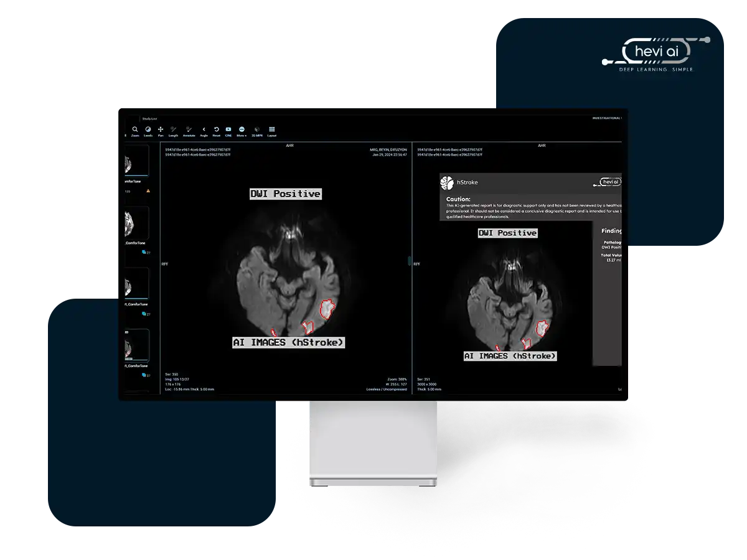Choose the Pan tool
This screenshot has width=747, height=560.
coord(161,131)
